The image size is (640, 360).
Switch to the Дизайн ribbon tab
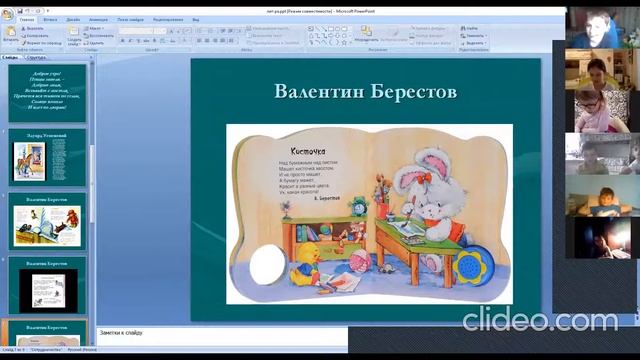click(x=73, y=20)
